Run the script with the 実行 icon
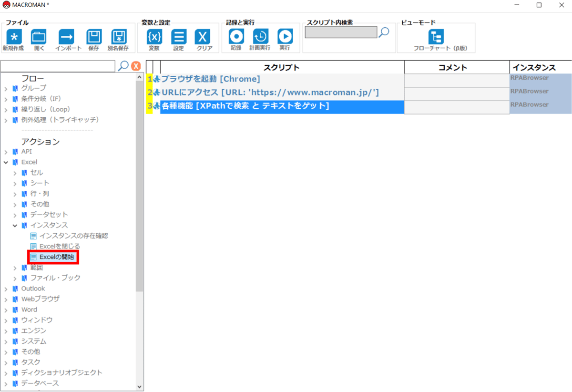 coord(285,37)
